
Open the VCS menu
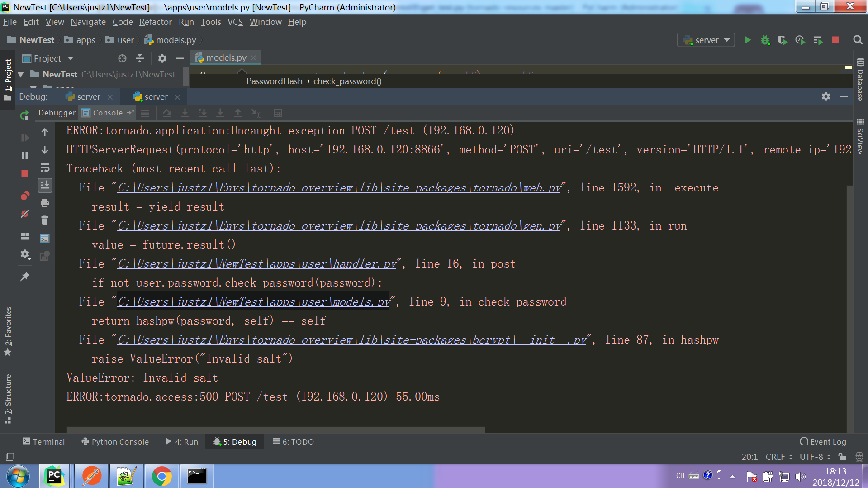pyautogui.click(x=235, y=22)
